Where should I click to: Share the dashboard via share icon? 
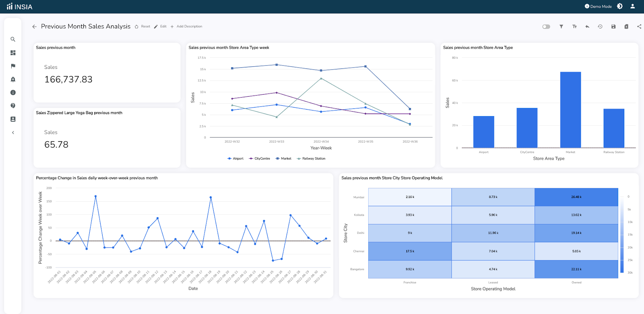[x=639, y=27]
